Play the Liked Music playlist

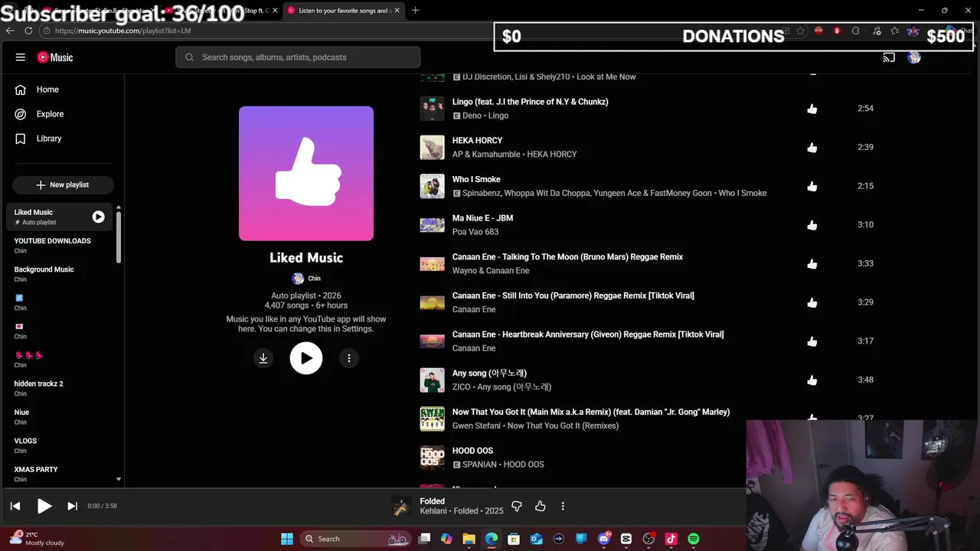pyautogui.click(x=306, y=358)
